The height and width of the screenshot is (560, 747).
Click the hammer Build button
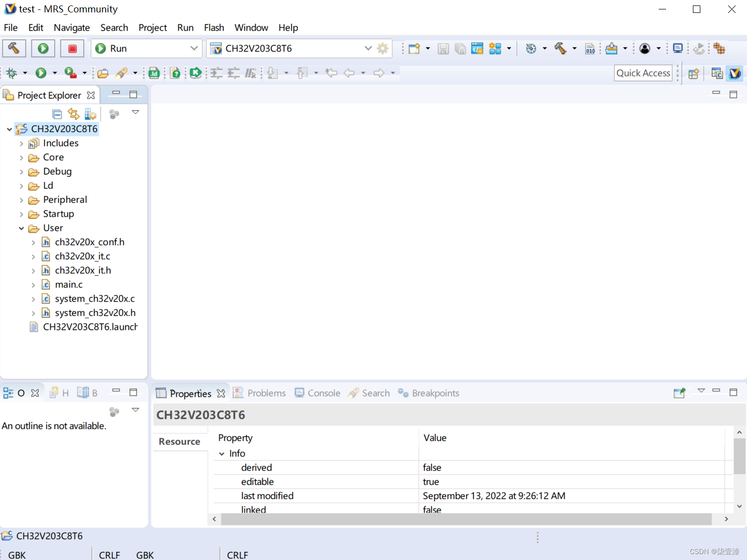coord(14,48)
